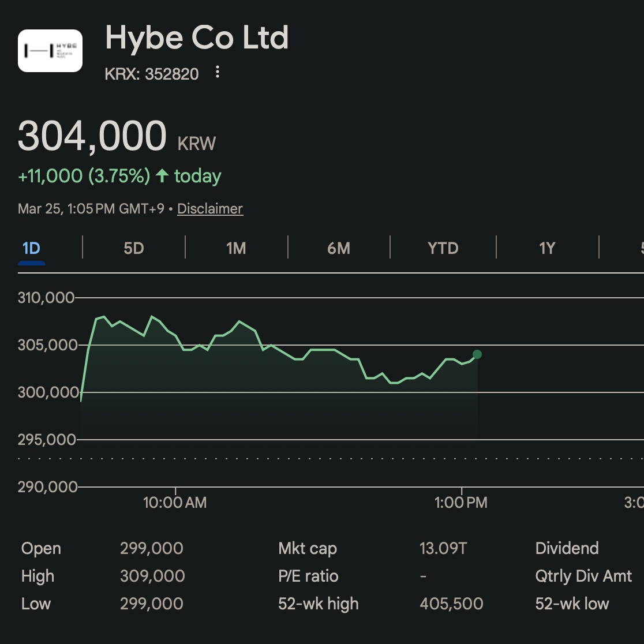Click the 300,000 axis label
Viewport: 644px width, 644px height.
pyautogui.click(x=48, y=392)
